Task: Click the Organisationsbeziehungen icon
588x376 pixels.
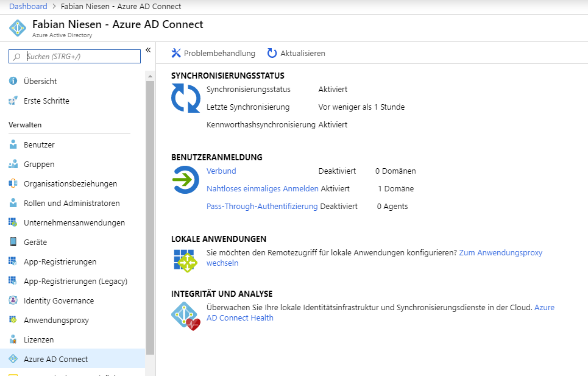Action: click(13, 183)
